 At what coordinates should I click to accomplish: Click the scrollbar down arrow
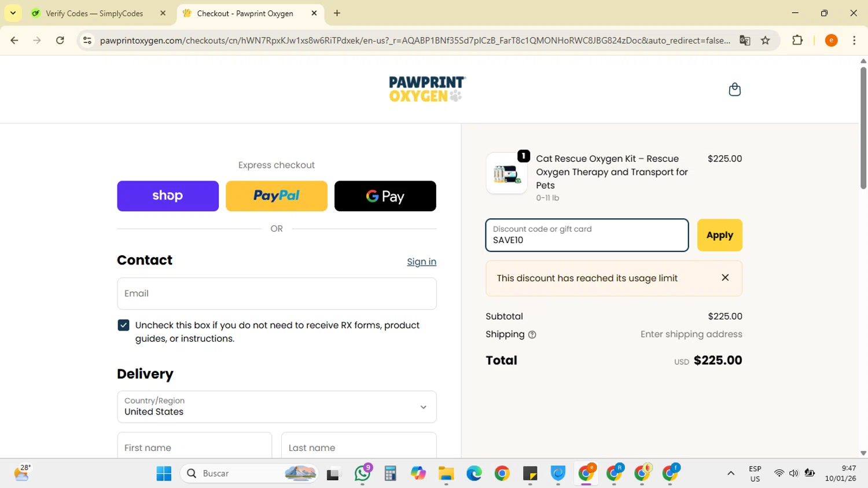863,453
